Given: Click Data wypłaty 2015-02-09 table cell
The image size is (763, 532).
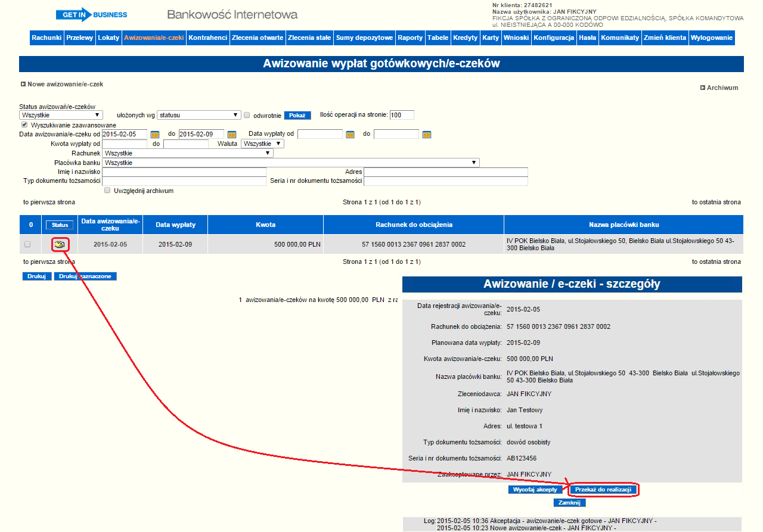Looking at the screenshot, I should click(175, 244).
